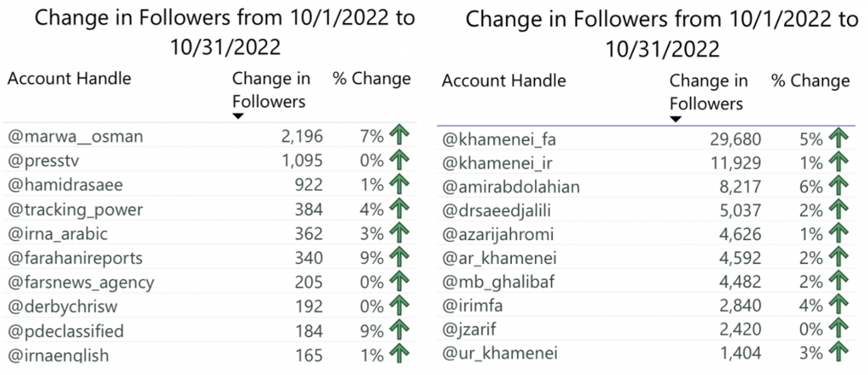Click the up arrow next to @jzarif
Screen dimensions: 868x375
[838, 329]
